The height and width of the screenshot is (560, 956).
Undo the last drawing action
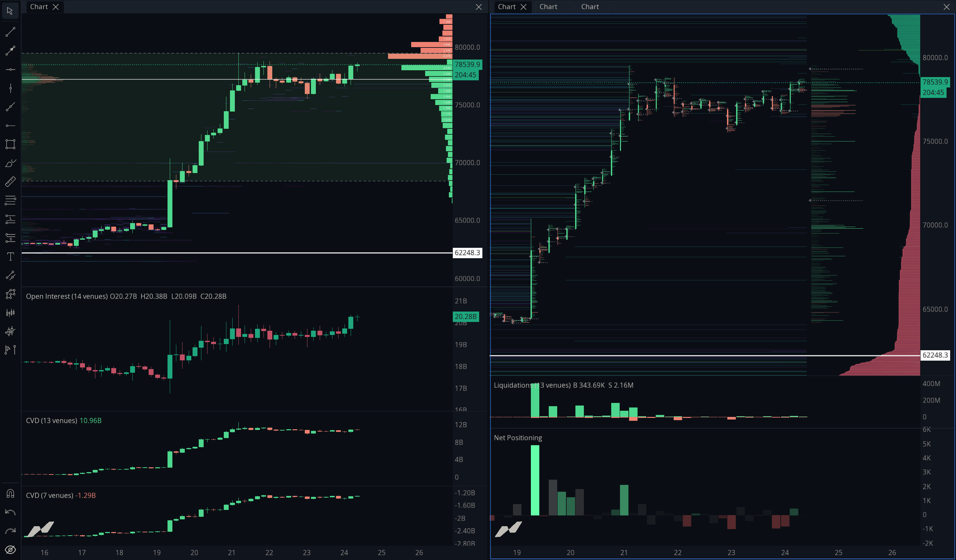[x=10, y=512]
